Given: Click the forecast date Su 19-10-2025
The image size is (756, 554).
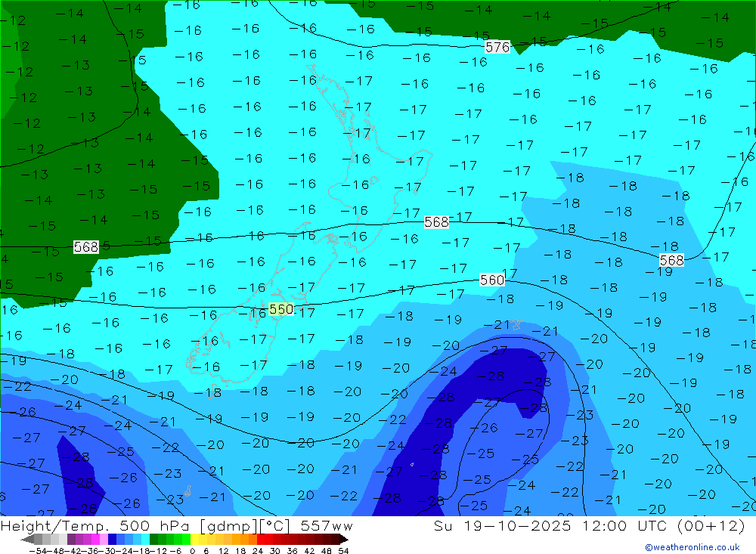Looking at the screenshot, I should (x=503, y=526).
